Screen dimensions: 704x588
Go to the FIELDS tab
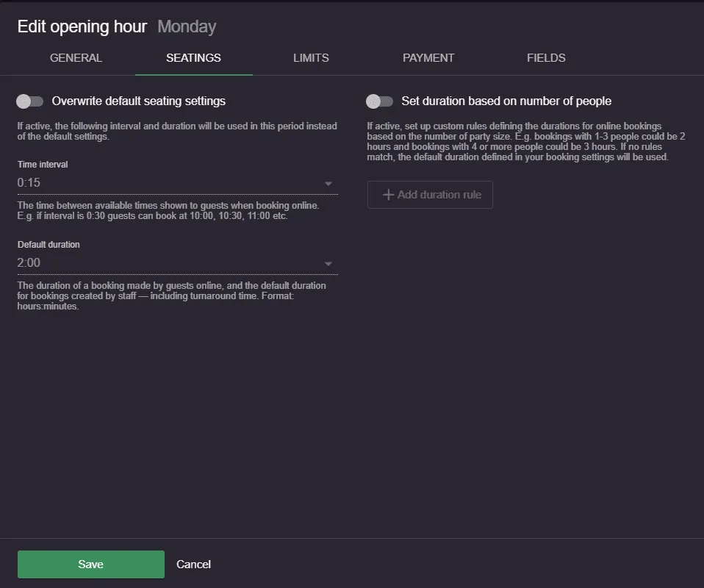[546, 58]
